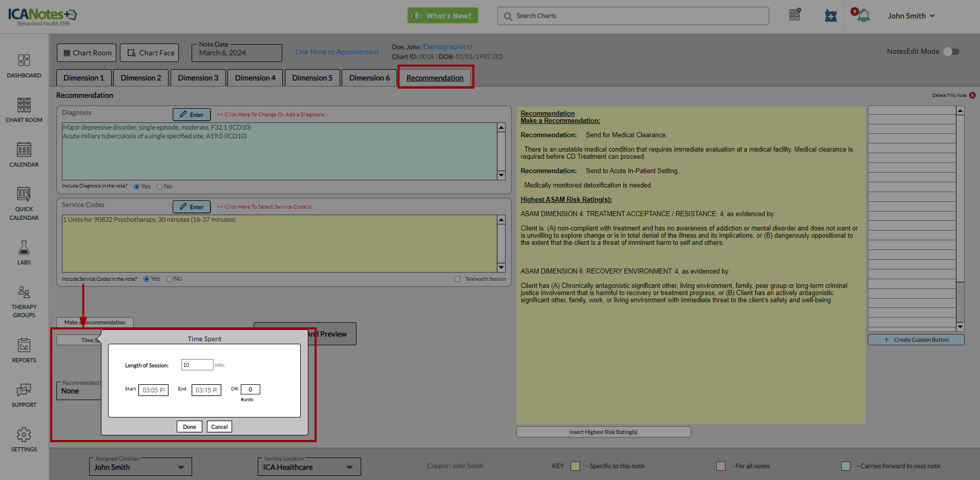
Task: Check the Telehealth Session checkbox
Action: click(x=457, y=279)
